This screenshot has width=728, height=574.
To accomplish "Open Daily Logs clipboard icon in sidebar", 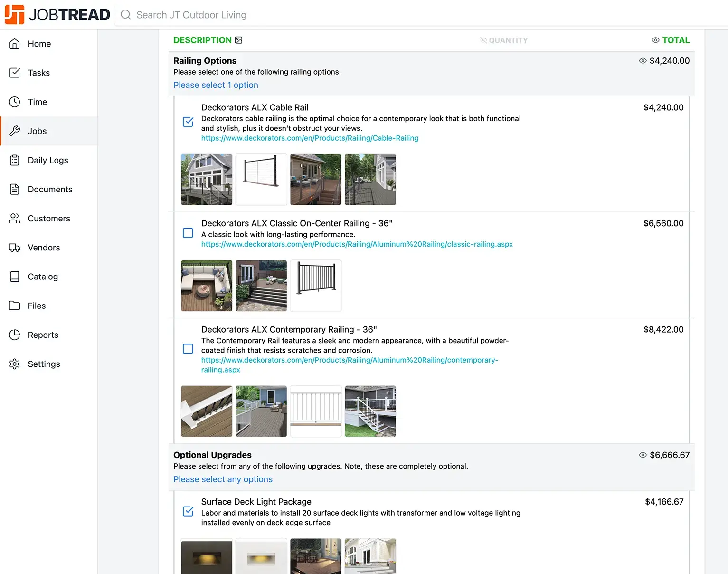I will (15, 160).
